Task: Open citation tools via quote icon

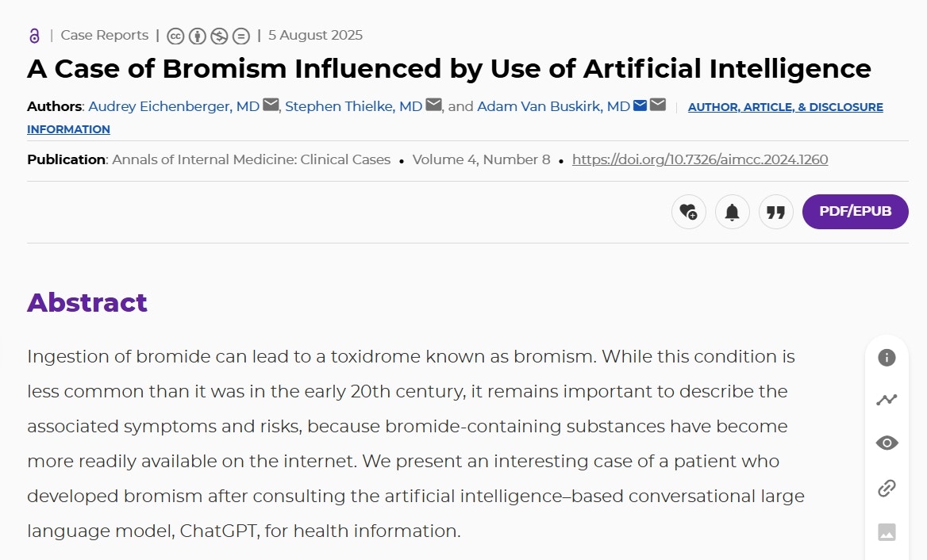Action: pos(776,212)
